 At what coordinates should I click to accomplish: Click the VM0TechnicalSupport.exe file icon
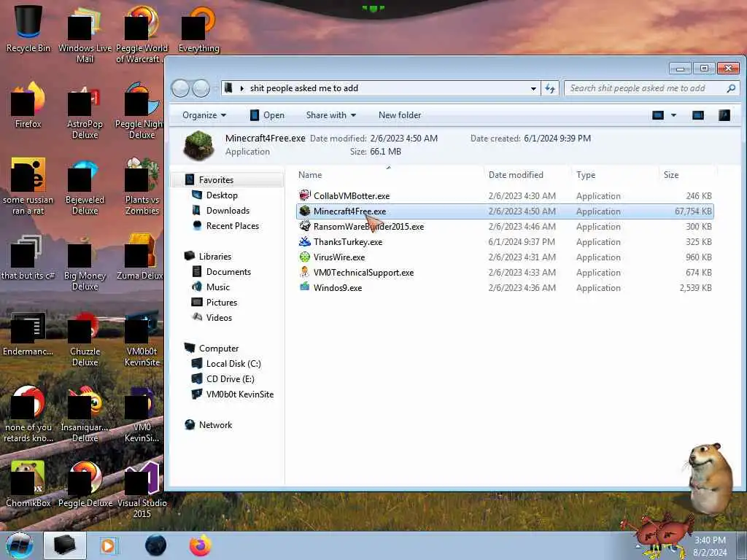point(304,272)
